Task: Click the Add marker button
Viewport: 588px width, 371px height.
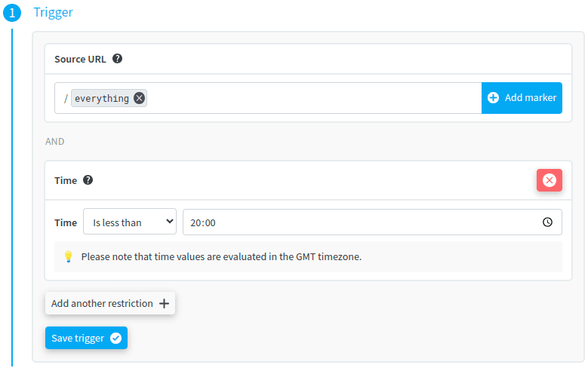Action: pos(522,98)
